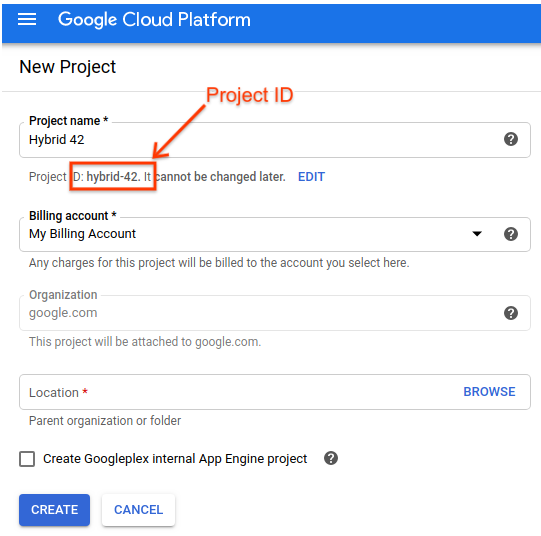Click the highlighted hybrid-42 project ID text

click(113, 177)
